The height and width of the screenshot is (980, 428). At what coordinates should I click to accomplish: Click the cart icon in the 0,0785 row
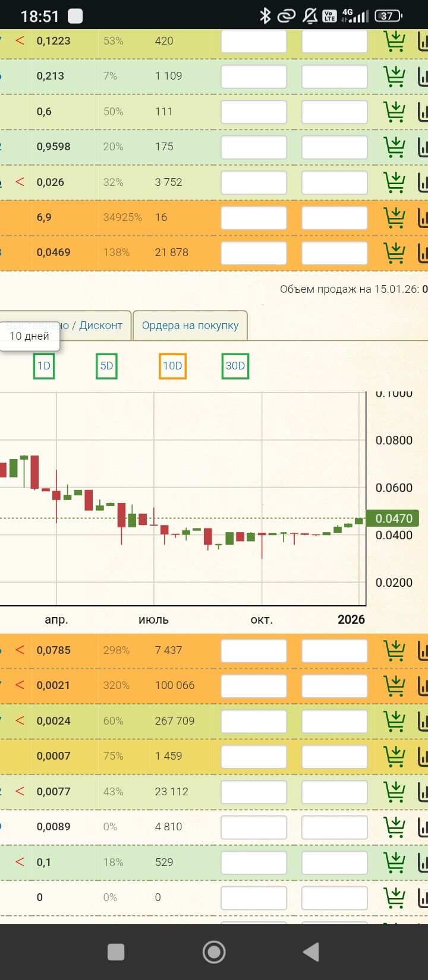[394, 651]
